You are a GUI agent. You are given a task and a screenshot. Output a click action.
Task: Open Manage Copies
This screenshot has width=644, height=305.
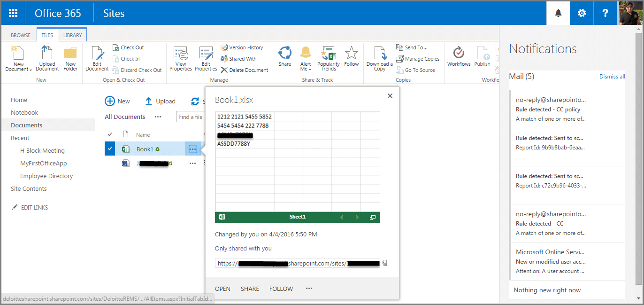coord(418,59)
